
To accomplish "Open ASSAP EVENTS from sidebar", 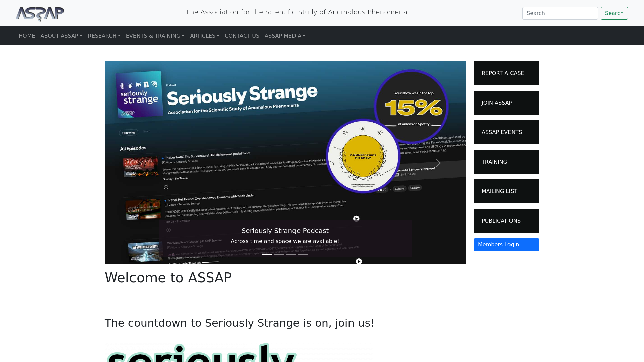I will pyautogui.click(x=506, y=132).
